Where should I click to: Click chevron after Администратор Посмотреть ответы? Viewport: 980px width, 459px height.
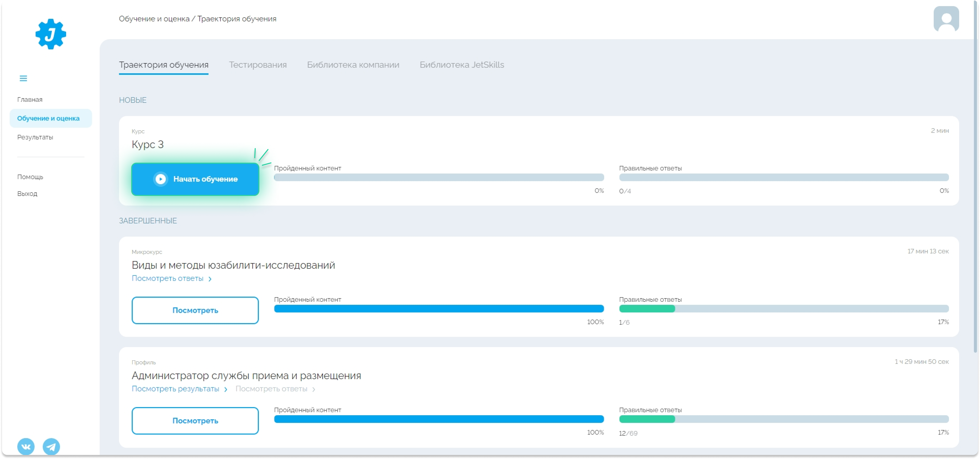click(314, 389)
